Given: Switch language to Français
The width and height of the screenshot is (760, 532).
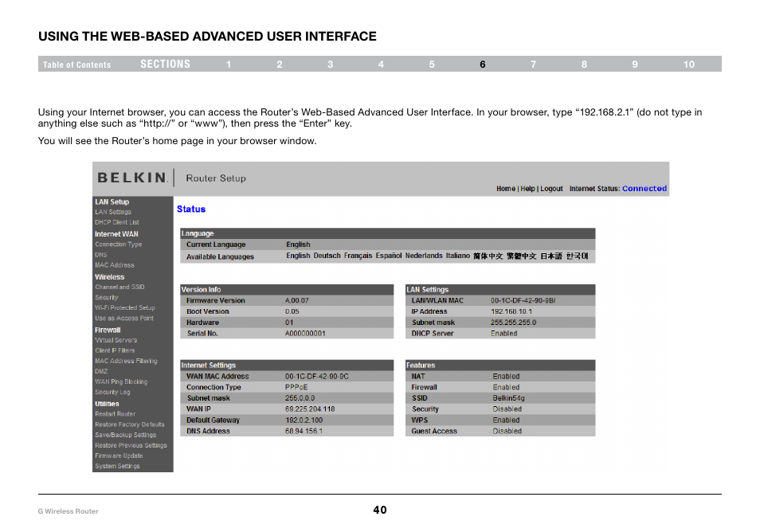Looking at the screenshot, I should tap(358, 256).
